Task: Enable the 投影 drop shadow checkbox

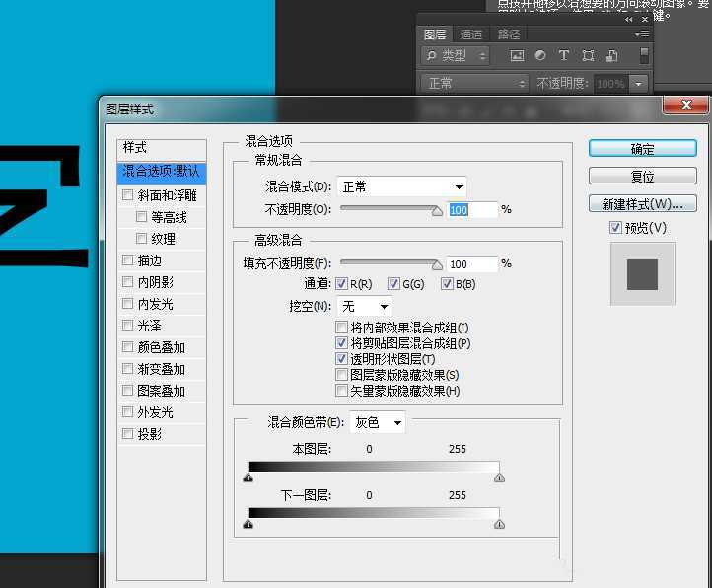Action: (x=127, y=434)
